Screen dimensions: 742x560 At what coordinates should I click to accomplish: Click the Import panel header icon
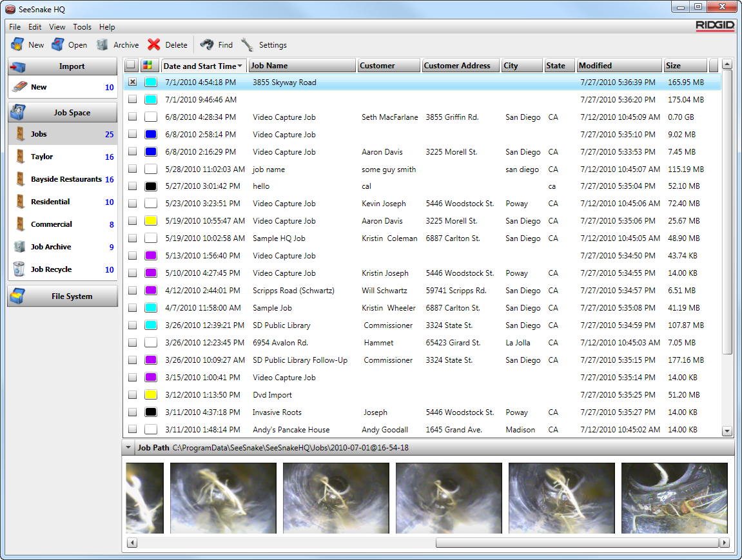click(x=19, y=66)
